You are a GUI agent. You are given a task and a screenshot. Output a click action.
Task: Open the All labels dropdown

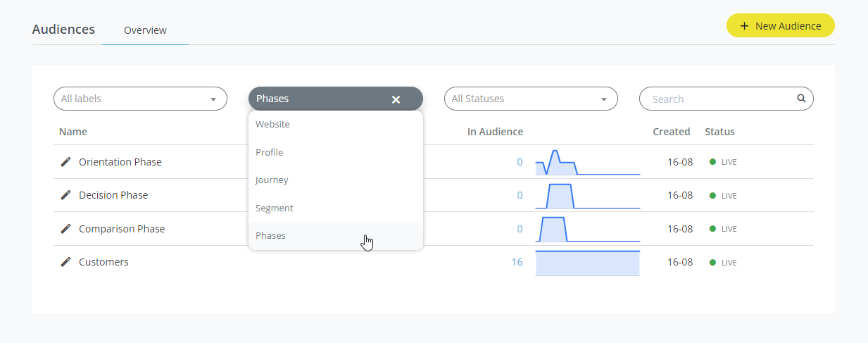(x=140, y=99)
